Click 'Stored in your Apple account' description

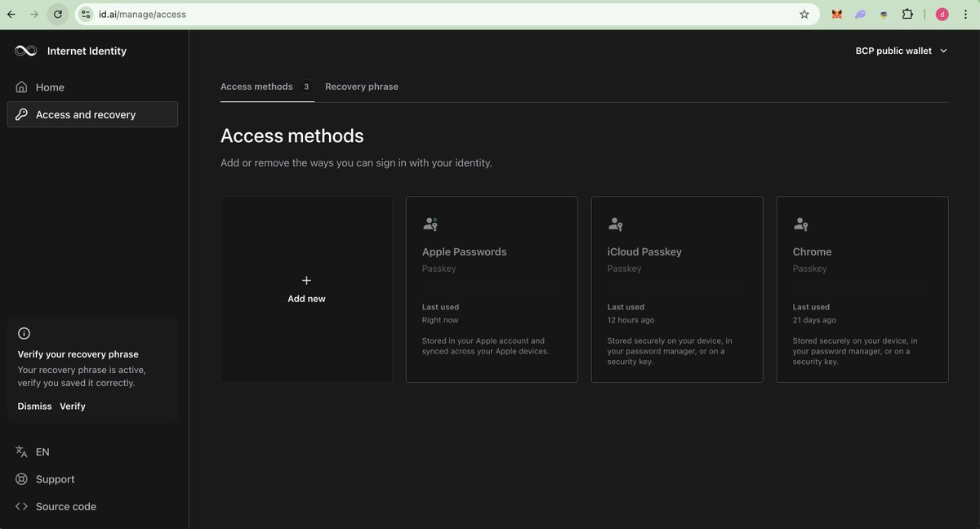pyautogui.click(x=486, y=346)
